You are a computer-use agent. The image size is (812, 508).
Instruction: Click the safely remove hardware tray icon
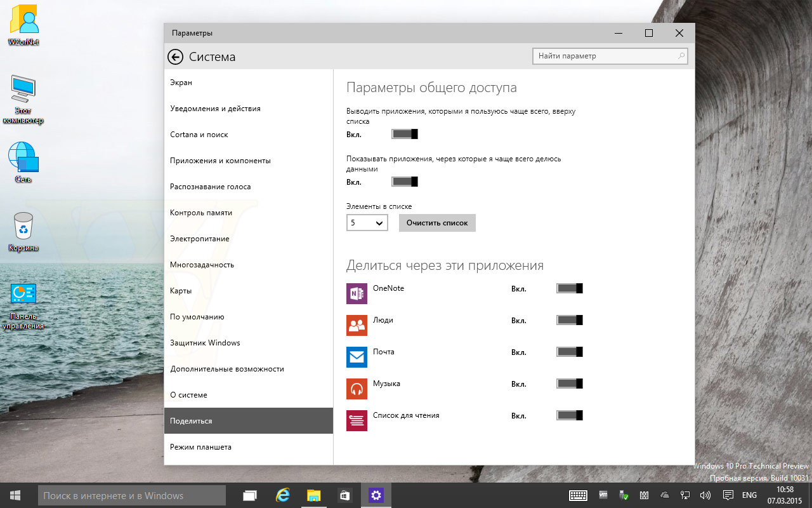coord(624,495)
